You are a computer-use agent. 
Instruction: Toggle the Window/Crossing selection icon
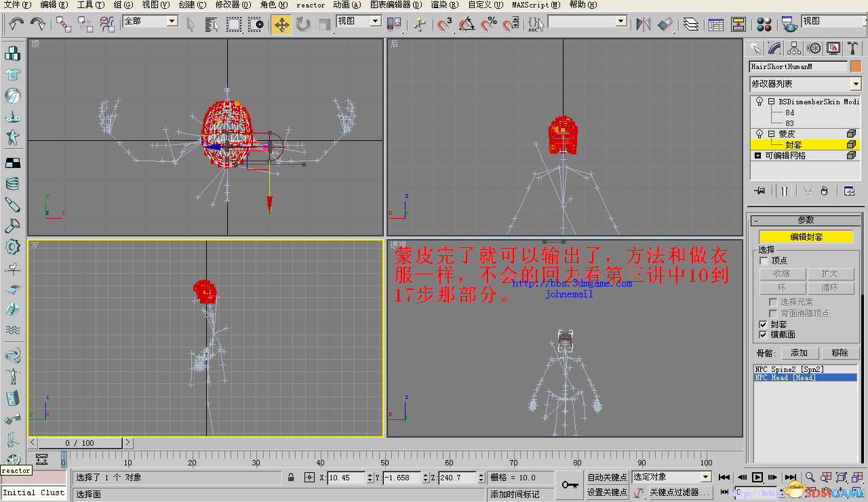256,24
